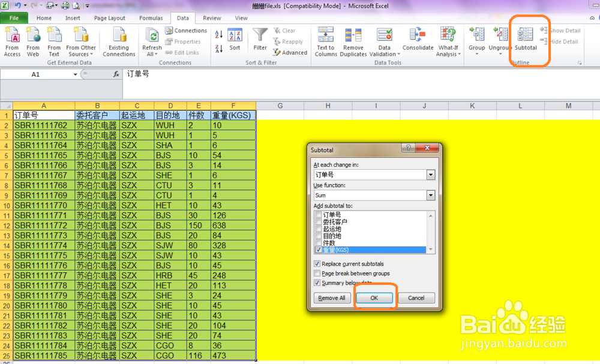The height and width of the screenshot is (364, 600).
Task: Click Remove All in Subtotal dialog
Action: click(332, 298)
